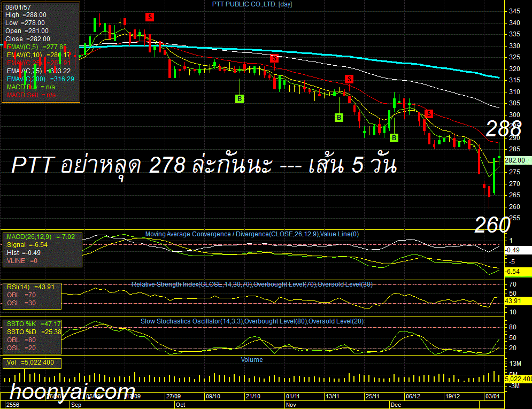Screen dimensions: 532x409
Task: Click the 13/11 date axis label
Action: click(x=333, y=397)
